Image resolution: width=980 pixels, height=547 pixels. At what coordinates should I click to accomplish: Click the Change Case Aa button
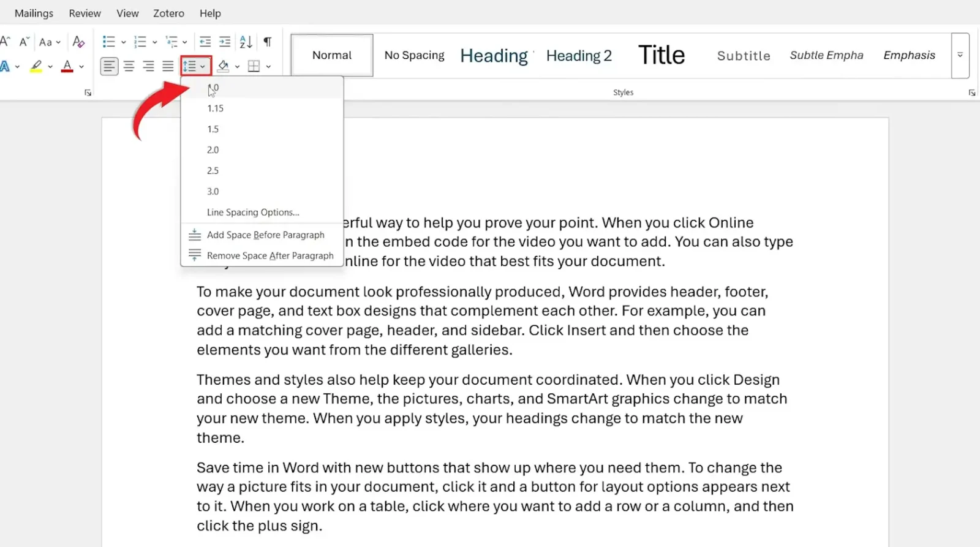(50, 42)
